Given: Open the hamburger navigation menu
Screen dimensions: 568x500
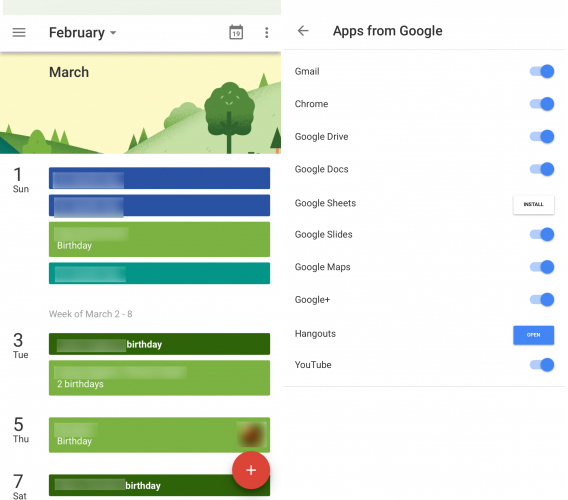Looking at the screenshot, I should 19,33.
